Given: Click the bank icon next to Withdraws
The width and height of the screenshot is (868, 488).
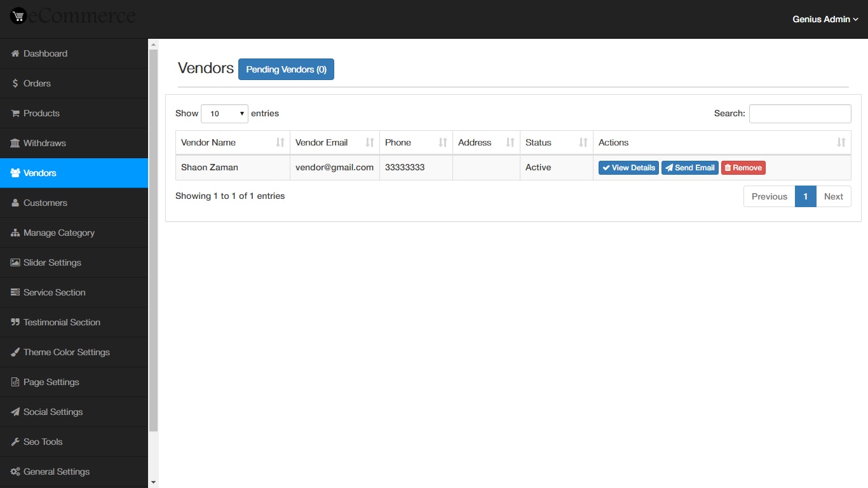Looking at the screenshot, I should point(15,143).
